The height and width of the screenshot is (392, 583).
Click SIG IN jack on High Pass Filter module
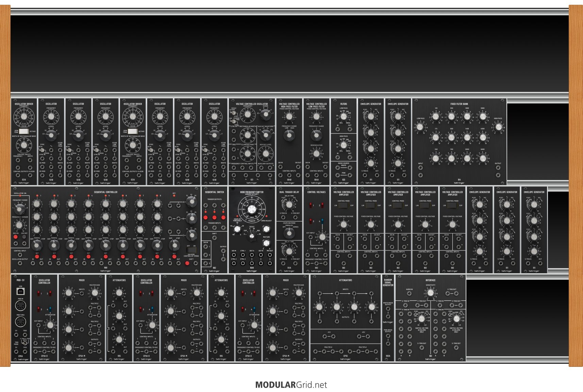point(280,167)
